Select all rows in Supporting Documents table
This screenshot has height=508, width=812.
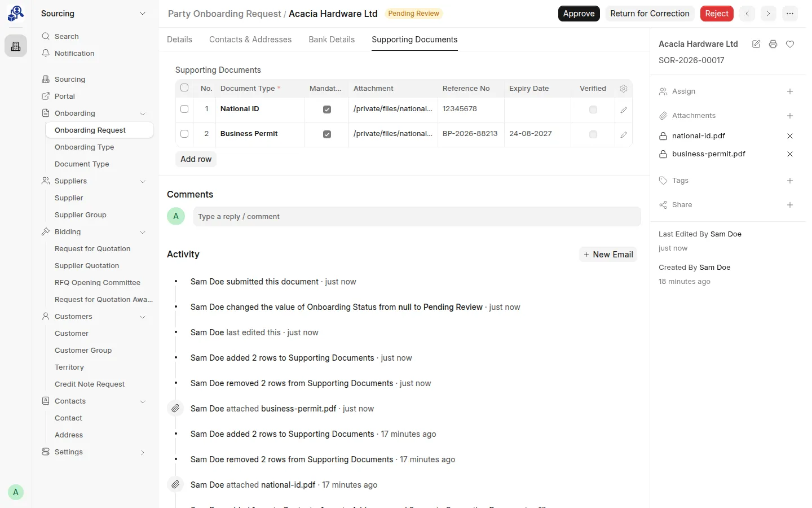pyautogui.click(x=184, y=87)
